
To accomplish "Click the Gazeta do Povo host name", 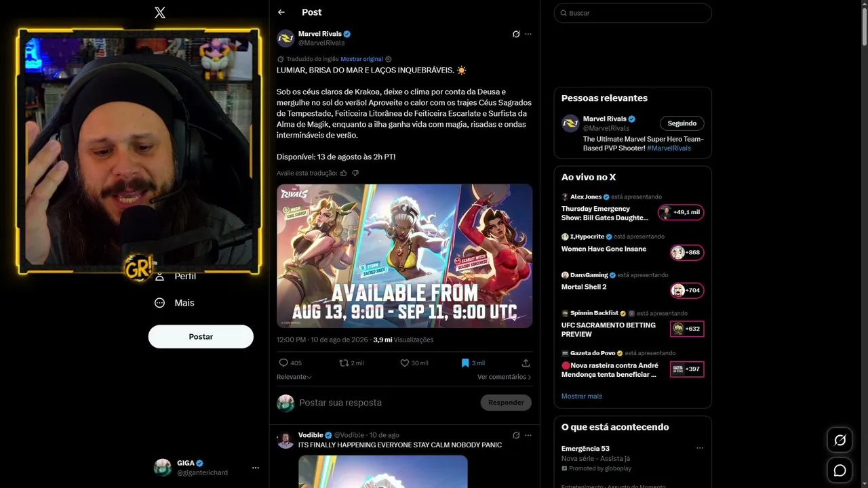I will point(593,353).
